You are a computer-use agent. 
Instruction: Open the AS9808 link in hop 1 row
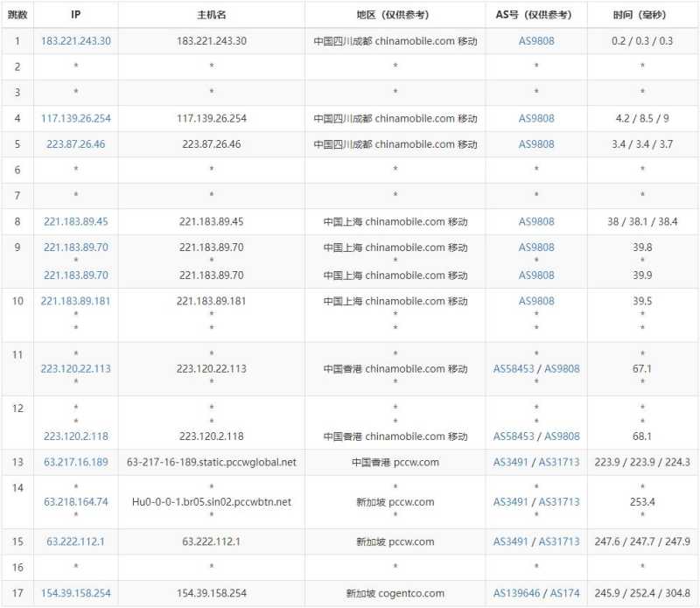[x=536, y=41]
